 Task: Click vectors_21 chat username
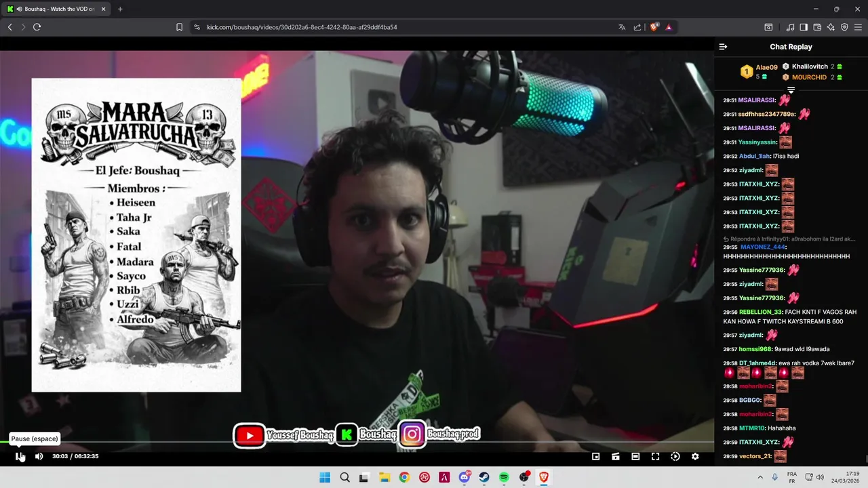tap(755, 456)
